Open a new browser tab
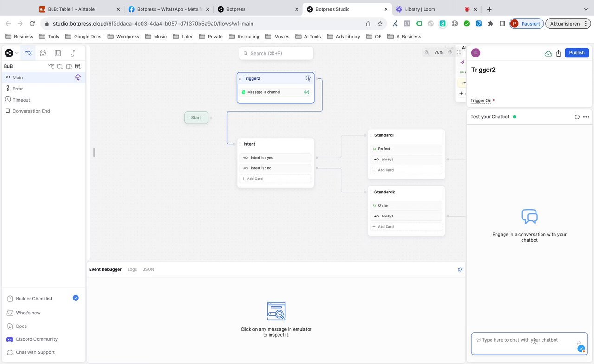Viewport: 594px width, 364px height. [489, 9]
